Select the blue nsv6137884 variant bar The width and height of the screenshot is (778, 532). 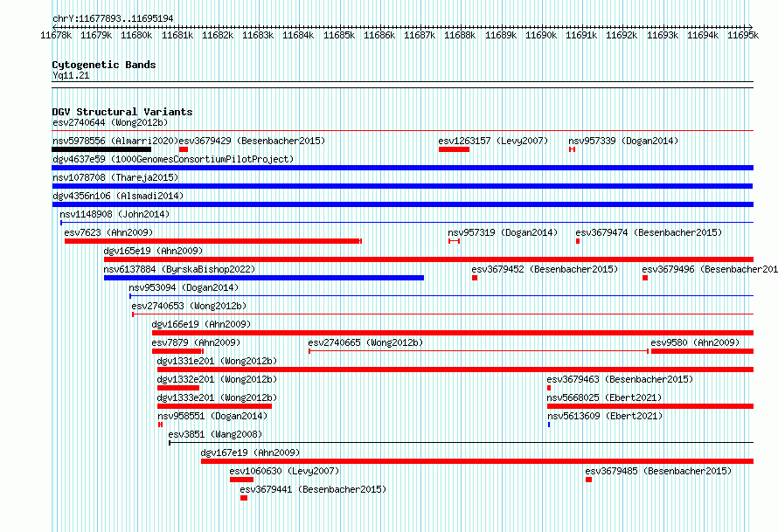pyautogui.click(x=264, y=278)
